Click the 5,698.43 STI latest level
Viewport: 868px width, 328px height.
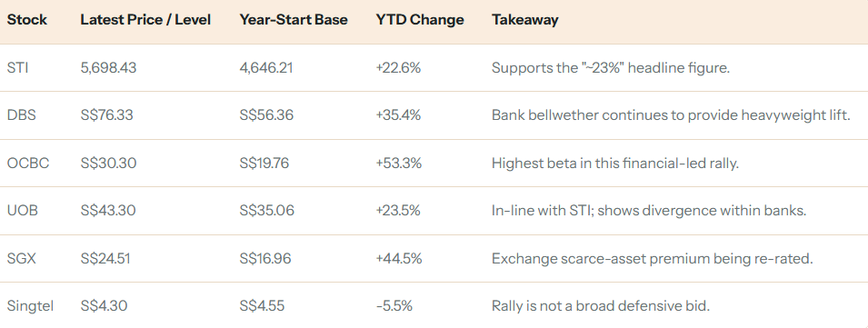[x=108, y=68]
